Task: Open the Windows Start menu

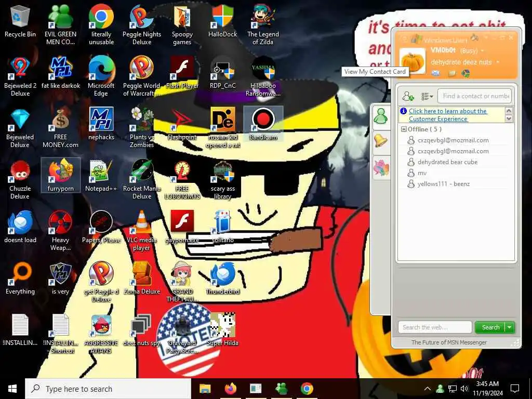Action: [x=12, y=389]
